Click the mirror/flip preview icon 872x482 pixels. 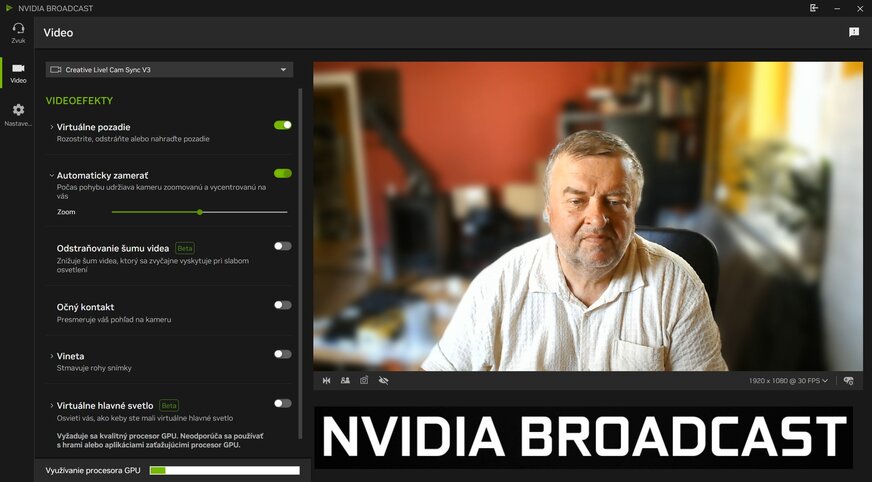326,381
